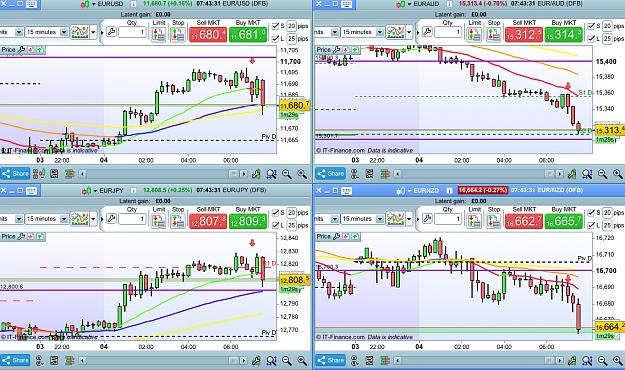Viewport: 625px width, 370px height.
Task: Toggle L 25 pips checkbox in EURJPY panel
Action: [275, 225]
